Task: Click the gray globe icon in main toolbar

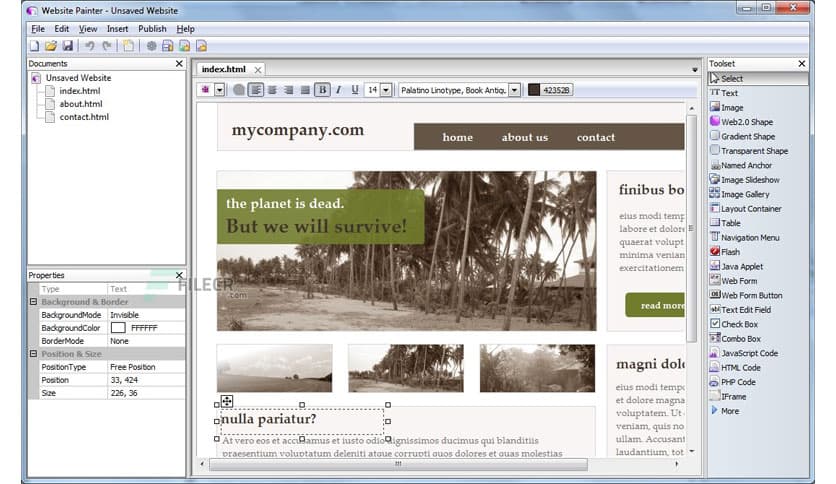Action: tap(151, 46)
